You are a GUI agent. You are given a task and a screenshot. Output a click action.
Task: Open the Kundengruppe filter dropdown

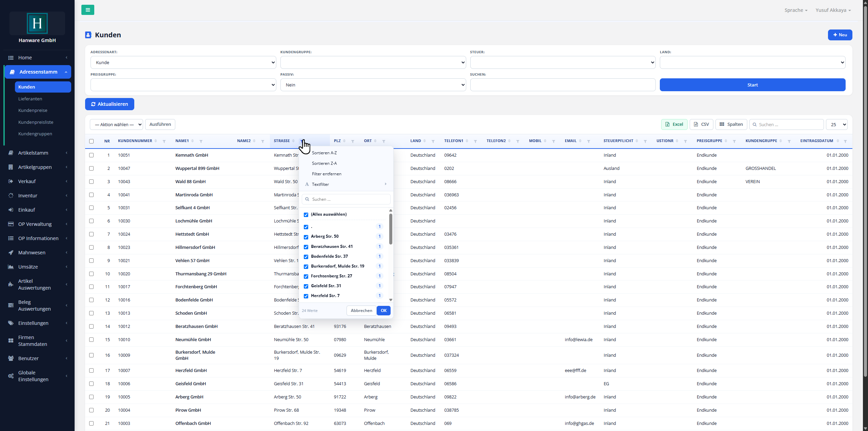click(x=373, y=62)
